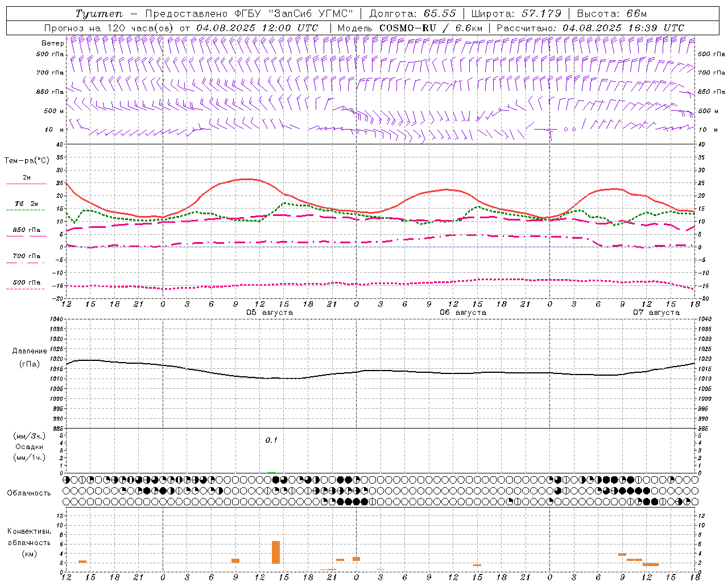Select the (мм/3ч.) precipitation unit label
This screenshot has width=728, height=582.
[30, 436]
